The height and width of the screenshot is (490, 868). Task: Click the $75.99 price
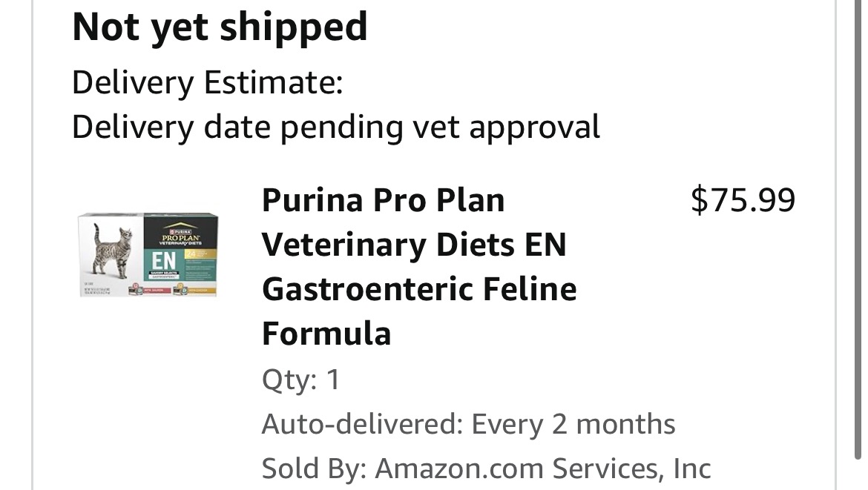(743, 199)
